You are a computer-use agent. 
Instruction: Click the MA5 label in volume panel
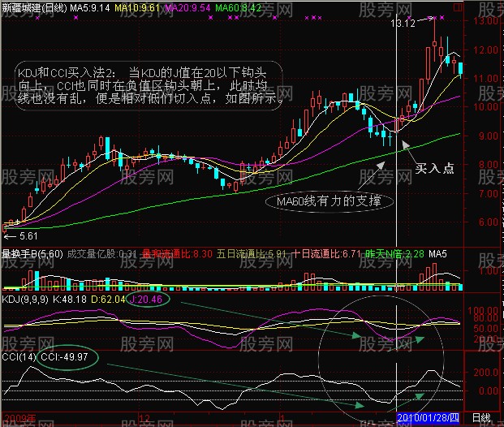point(437,254)
